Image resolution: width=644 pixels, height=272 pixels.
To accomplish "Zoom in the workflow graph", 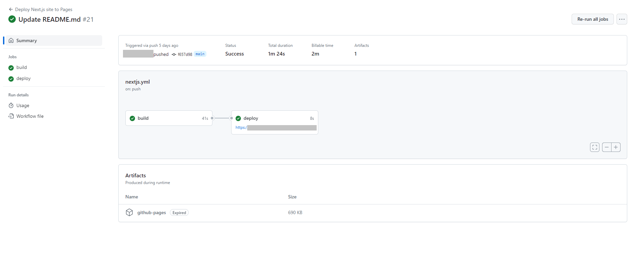I will pyautogui.click(x=616, y=147).
